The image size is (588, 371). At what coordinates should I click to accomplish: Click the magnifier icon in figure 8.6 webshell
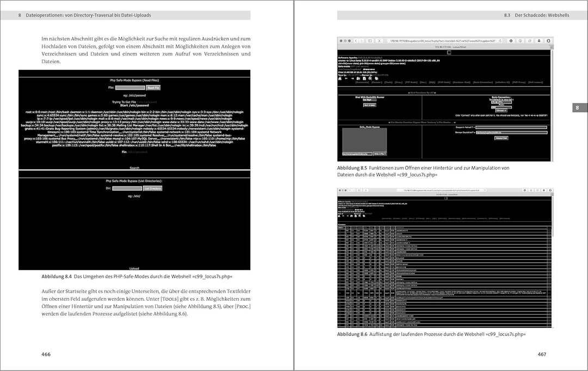coord(359,216)
